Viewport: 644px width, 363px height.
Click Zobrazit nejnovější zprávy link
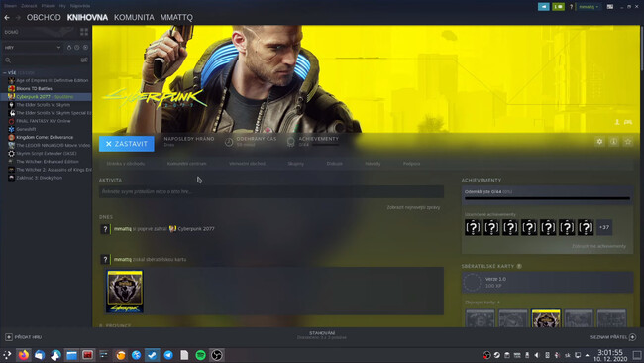(x=413, y=207)
